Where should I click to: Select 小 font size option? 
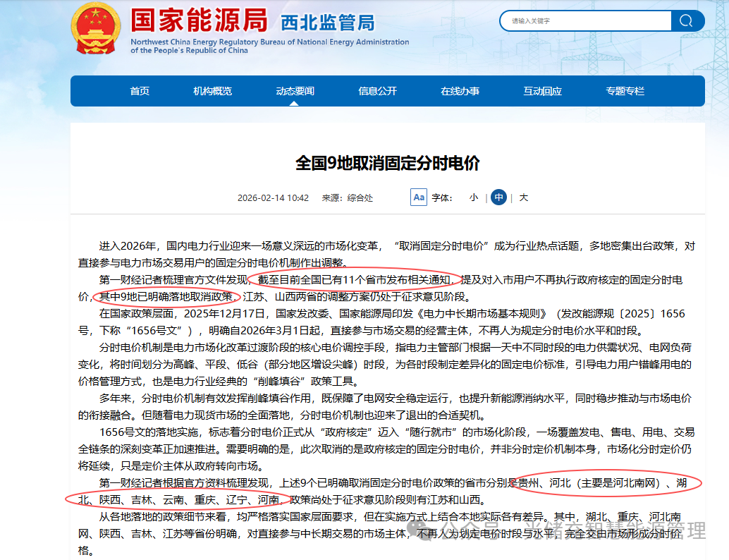(473, 197)
